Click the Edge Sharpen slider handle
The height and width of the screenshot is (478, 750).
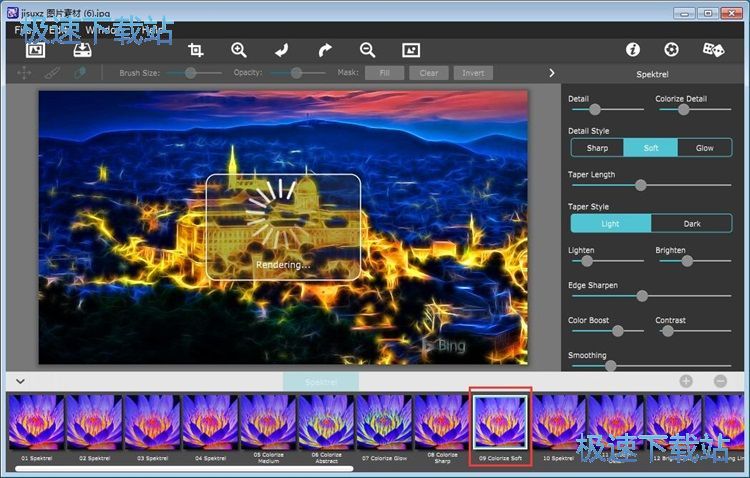642,296
